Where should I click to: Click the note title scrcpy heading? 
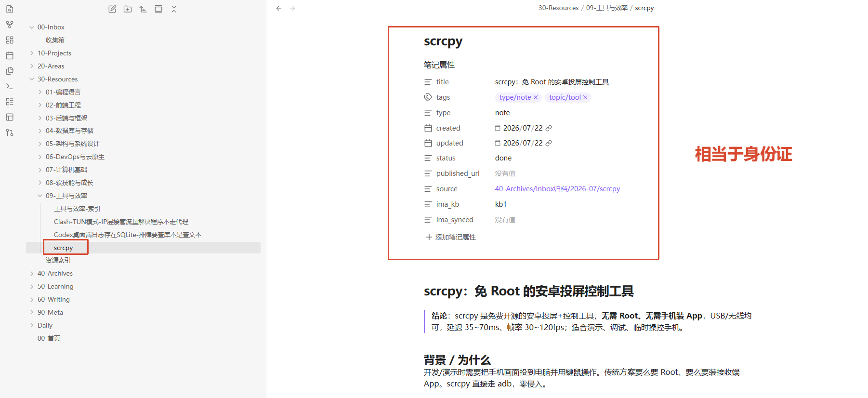click(443, 42)
